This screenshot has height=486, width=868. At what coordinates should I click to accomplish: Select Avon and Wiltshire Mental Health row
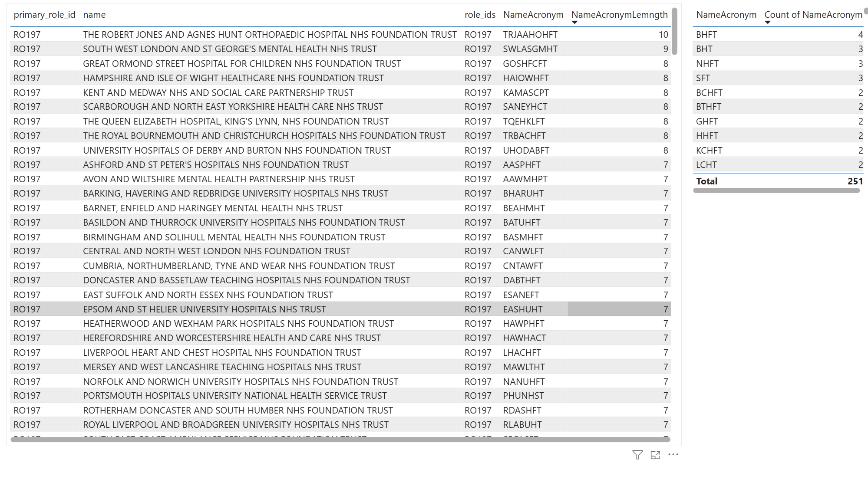click(x=340, y=179)
